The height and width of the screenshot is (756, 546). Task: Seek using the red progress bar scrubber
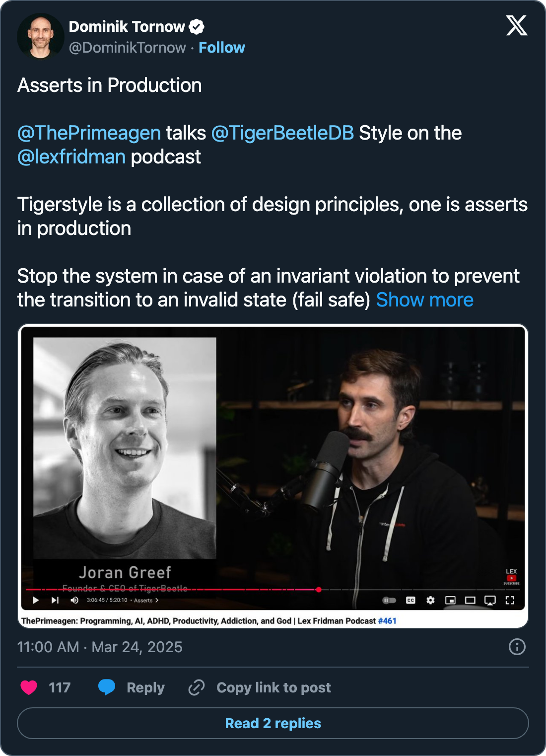tap(319, 590)
